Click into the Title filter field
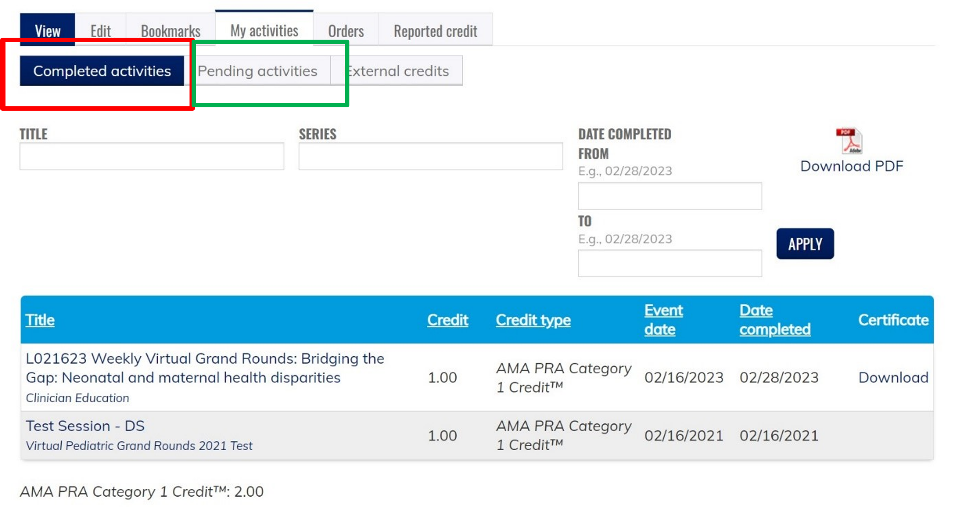980x507 pixels. coord(152,157)
